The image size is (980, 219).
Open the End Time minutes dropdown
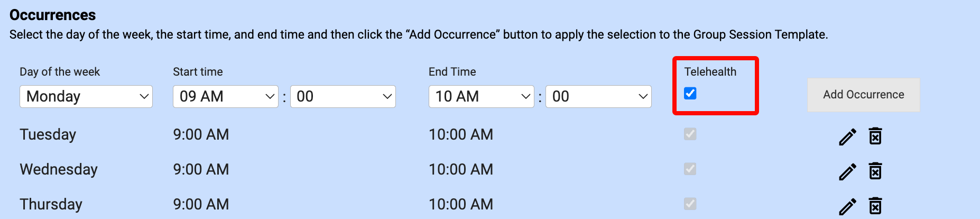coord(598,96)
